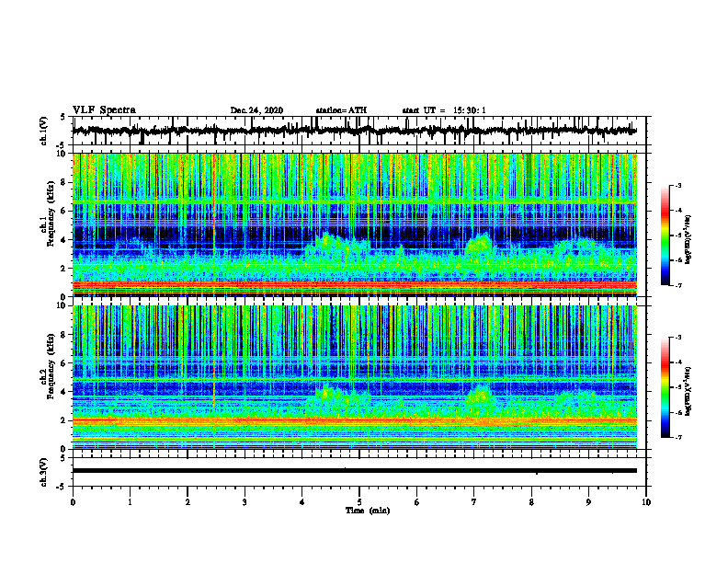Click the time axis label '10' at right end
This screenshot has width=728, height=563.
(646, 502)
